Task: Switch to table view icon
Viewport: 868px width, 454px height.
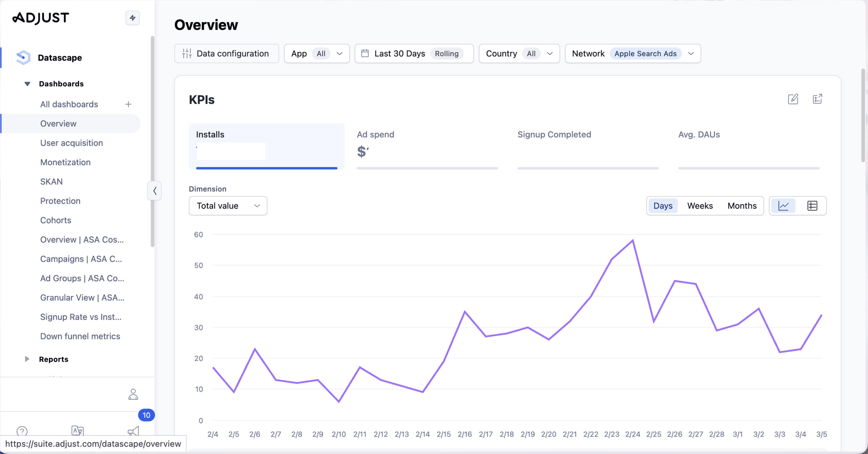Action: pos(812,206)
